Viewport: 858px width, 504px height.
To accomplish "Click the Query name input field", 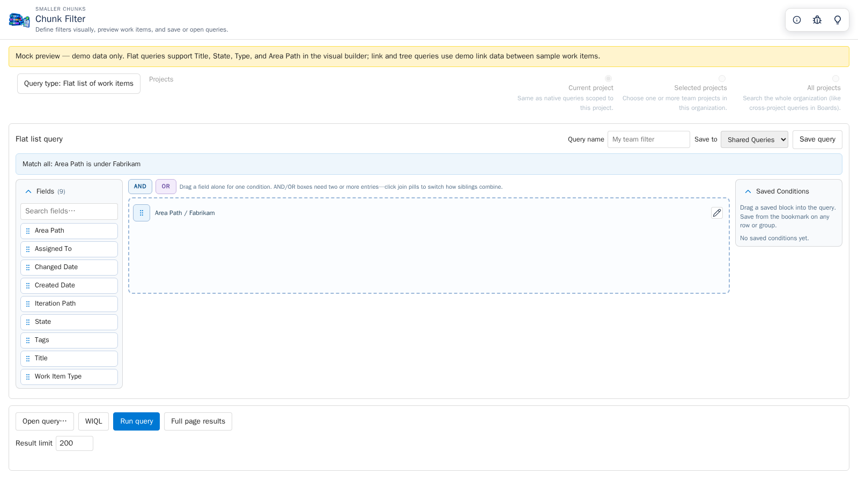I will click(x=649, y=139).
